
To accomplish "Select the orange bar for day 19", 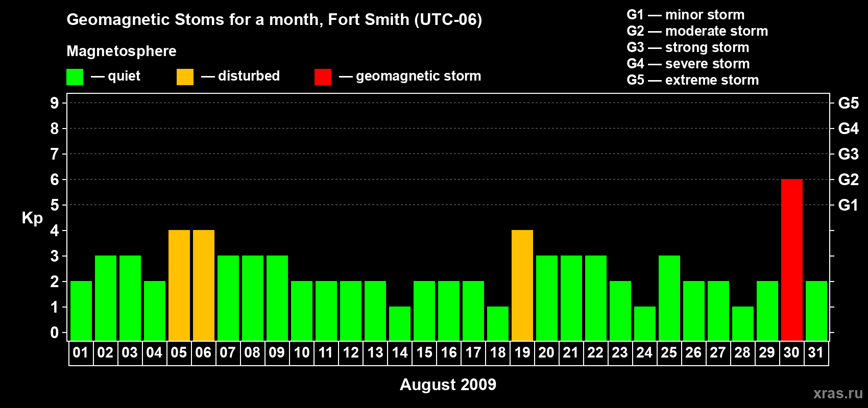I will pyautogui.click(x=522, y=286).
